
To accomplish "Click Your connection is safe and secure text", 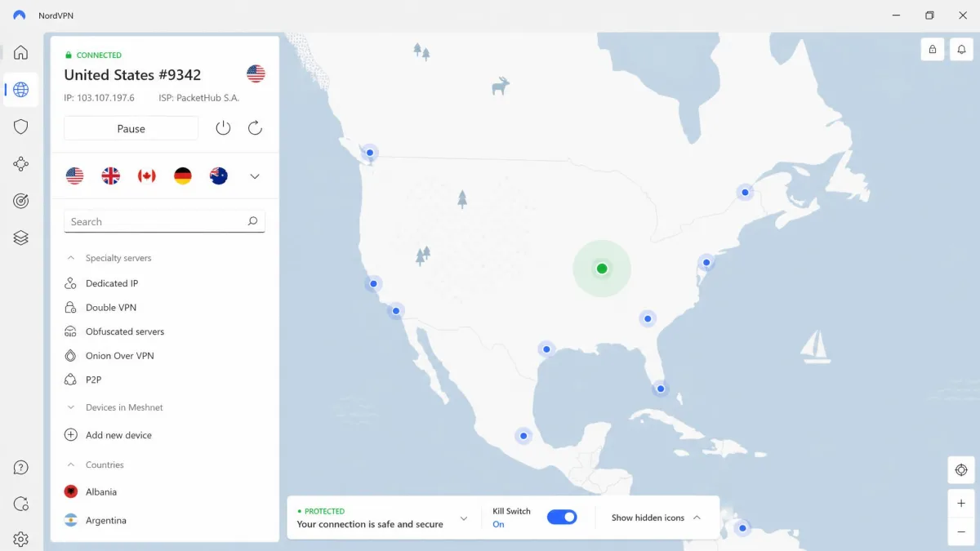I will point(370,524).
